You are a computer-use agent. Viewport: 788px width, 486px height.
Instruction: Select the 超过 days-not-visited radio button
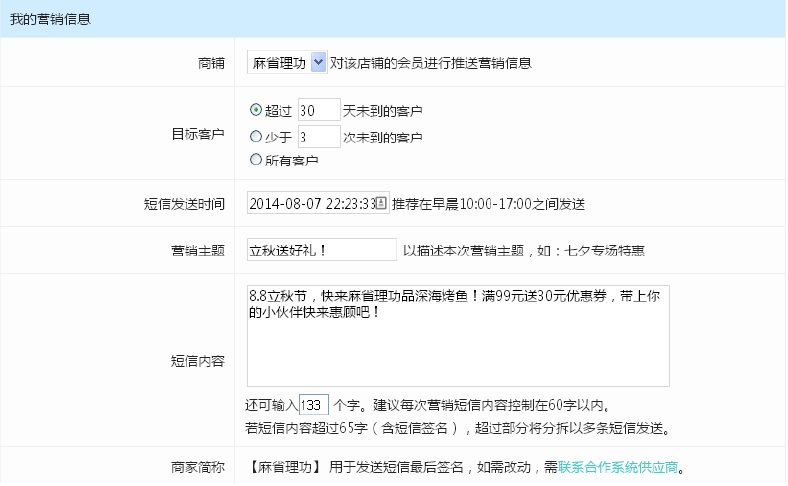tap(255, 110)
